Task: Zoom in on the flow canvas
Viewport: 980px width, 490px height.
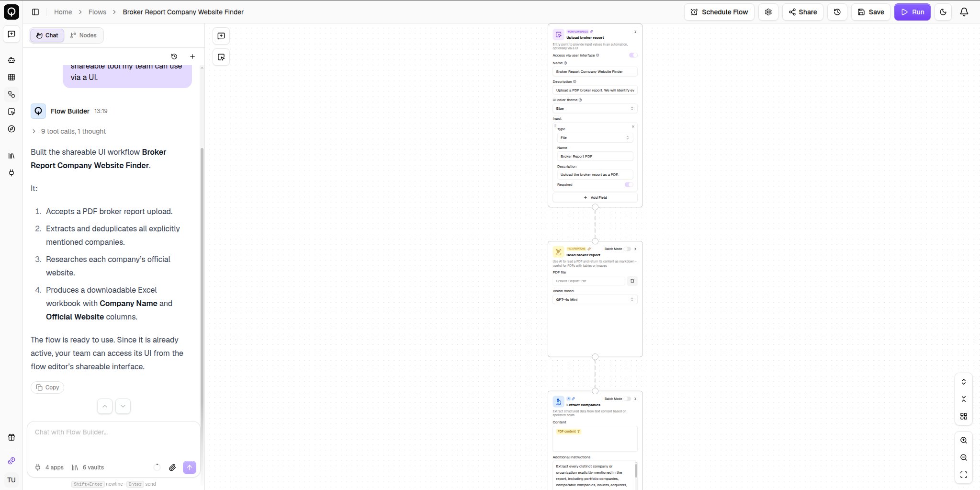Action: [x=964, y=440]
